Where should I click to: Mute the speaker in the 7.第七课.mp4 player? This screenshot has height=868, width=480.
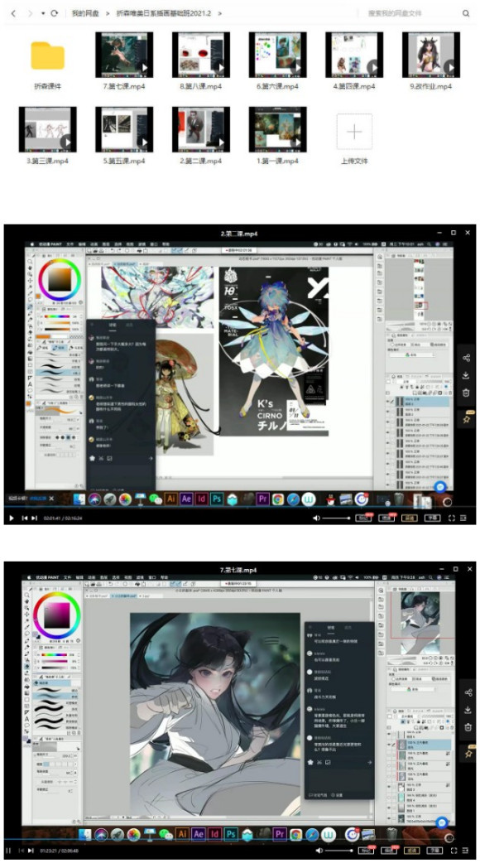point(319,851)
